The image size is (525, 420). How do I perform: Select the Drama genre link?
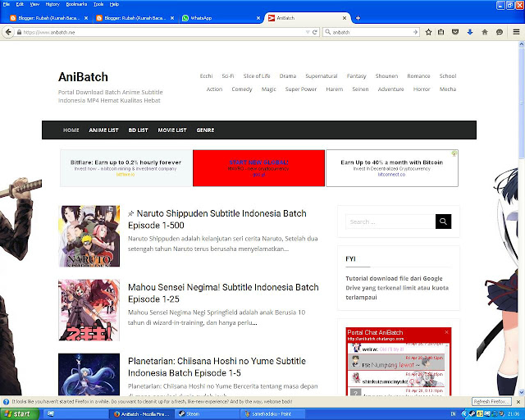coord(288,76)
